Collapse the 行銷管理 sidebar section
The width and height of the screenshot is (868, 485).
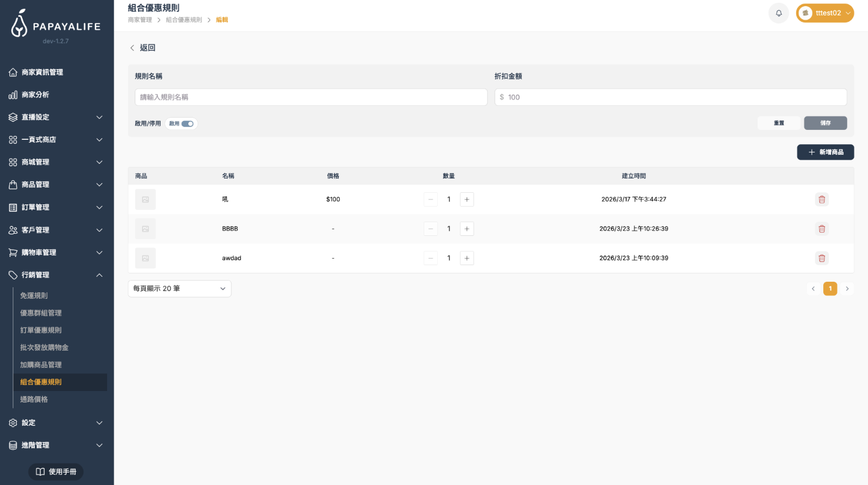[x=56, y=275]
